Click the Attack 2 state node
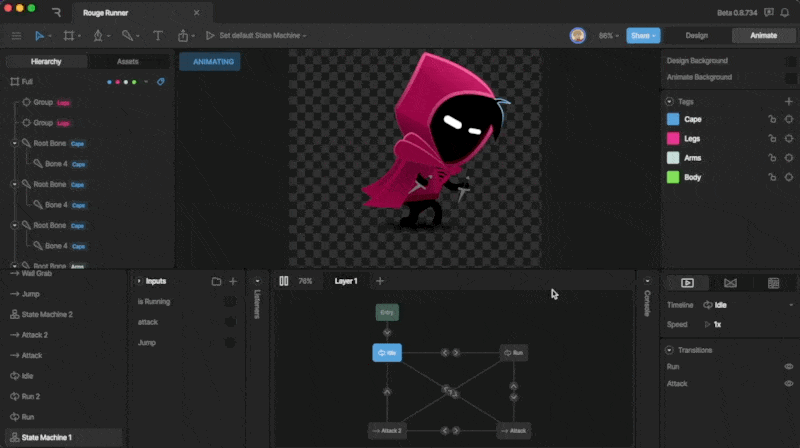Screen dimensions: 800x448 pyautogui.click(x=386, y=430)
